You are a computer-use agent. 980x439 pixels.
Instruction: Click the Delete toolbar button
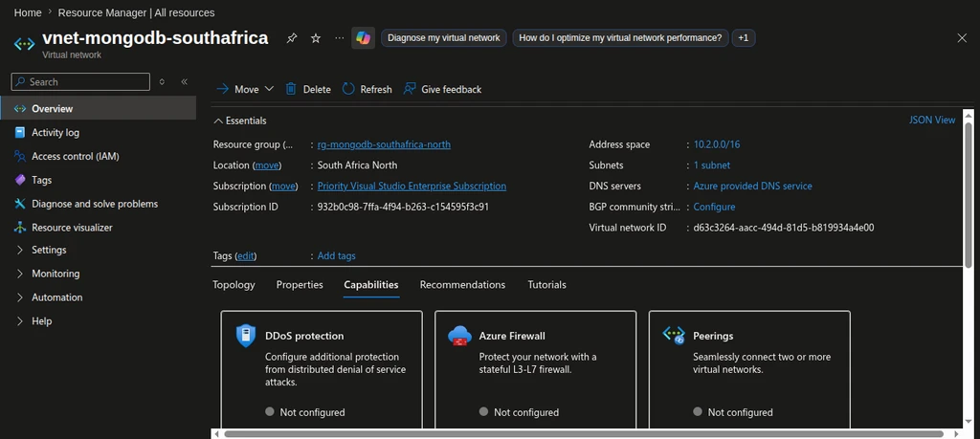coord(308,89)
